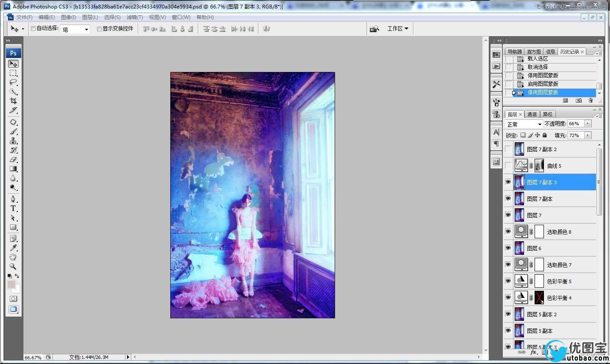
Task: Switch to the 导航器 tab
Action: [x=515, y=52]
